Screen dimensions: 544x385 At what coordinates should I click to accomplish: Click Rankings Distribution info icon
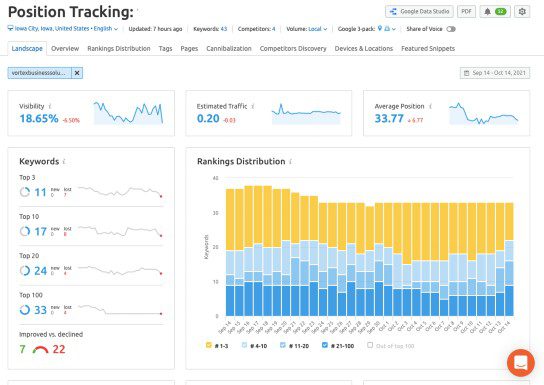(x=290, y=162)
